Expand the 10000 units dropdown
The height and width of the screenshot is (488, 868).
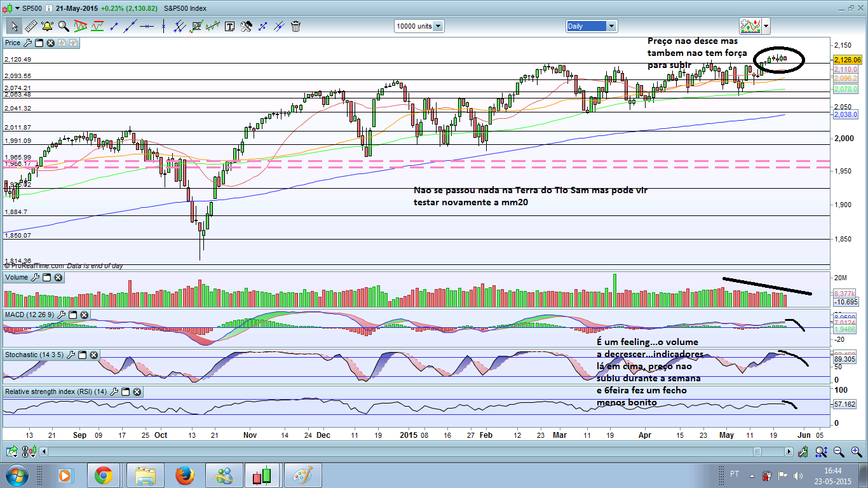[438, 26]
